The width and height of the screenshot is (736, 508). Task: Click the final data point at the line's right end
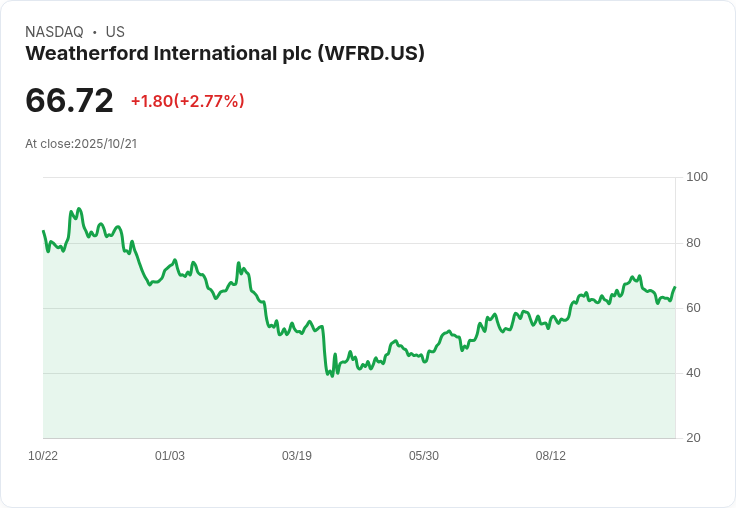point(675,287)
